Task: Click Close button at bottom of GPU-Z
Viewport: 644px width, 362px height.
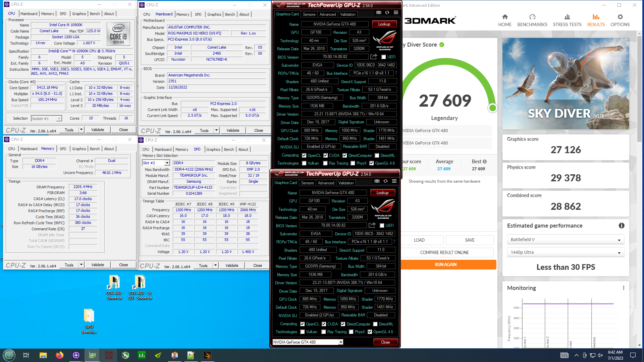Action: (x=385, y=342)
